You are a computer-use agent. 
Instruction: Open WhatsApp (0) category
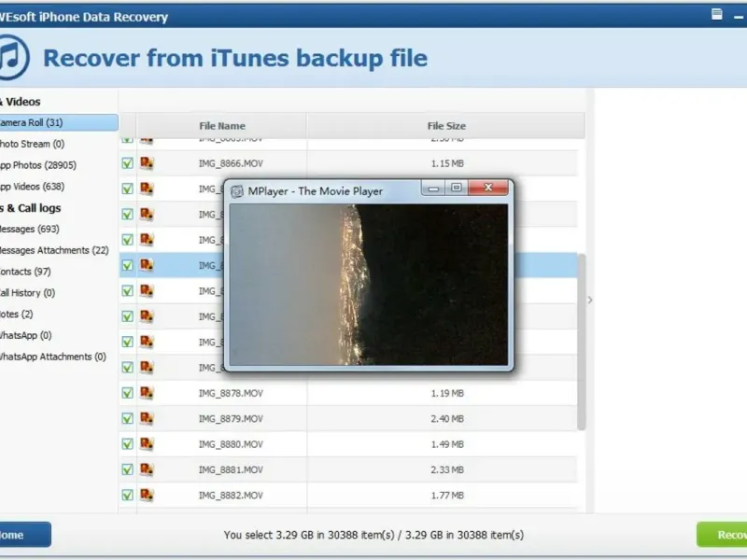click(x=26, y=336)
